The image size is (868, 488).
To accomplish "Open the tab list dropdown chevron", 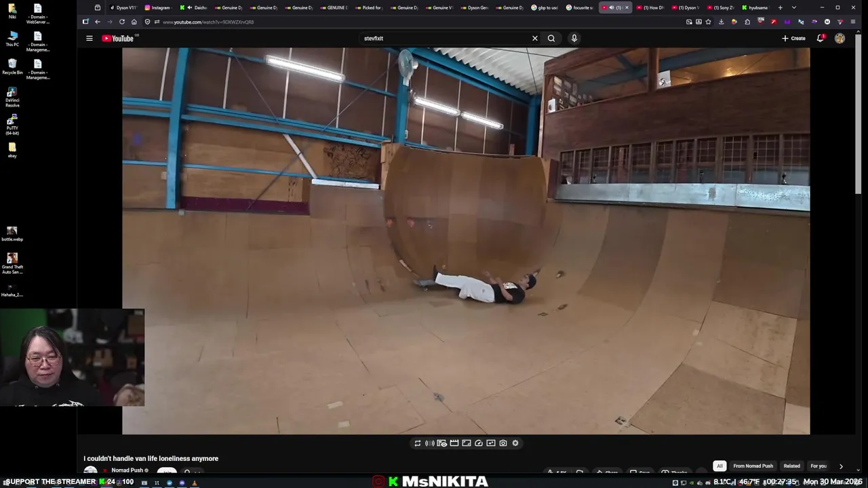I will point(794,7).
